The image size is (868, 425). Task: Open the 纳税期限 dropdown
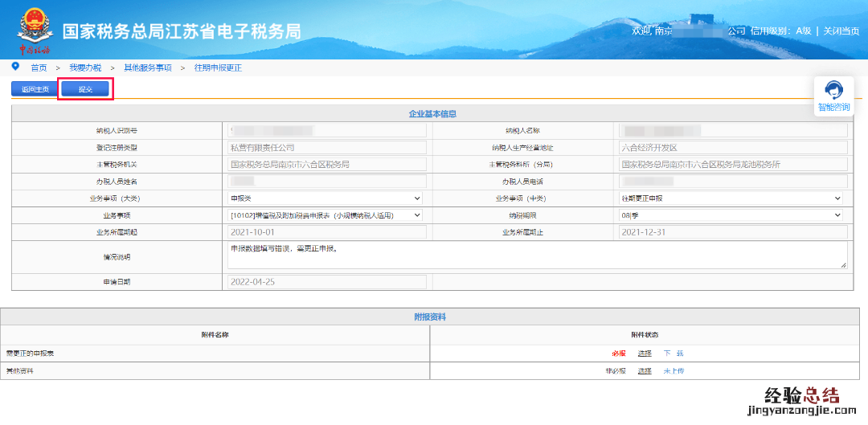pyautogui.click(x=731, y=215)
